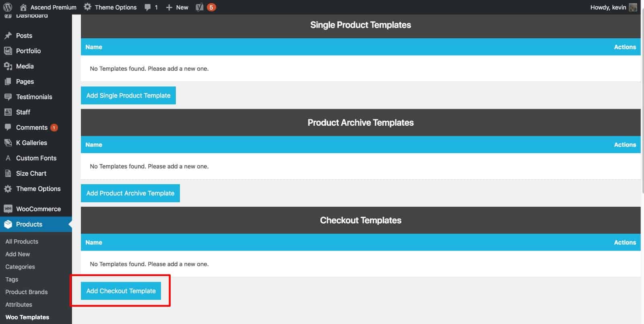
Task: Open the New content menu
Action: [177, 7]
